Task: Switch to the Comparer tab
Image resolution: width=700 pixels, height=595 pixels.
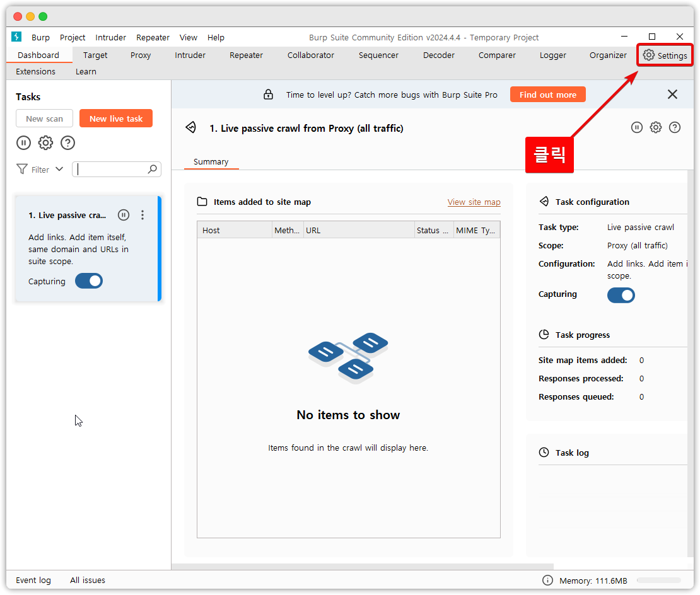Action: [x=497, y=55]
